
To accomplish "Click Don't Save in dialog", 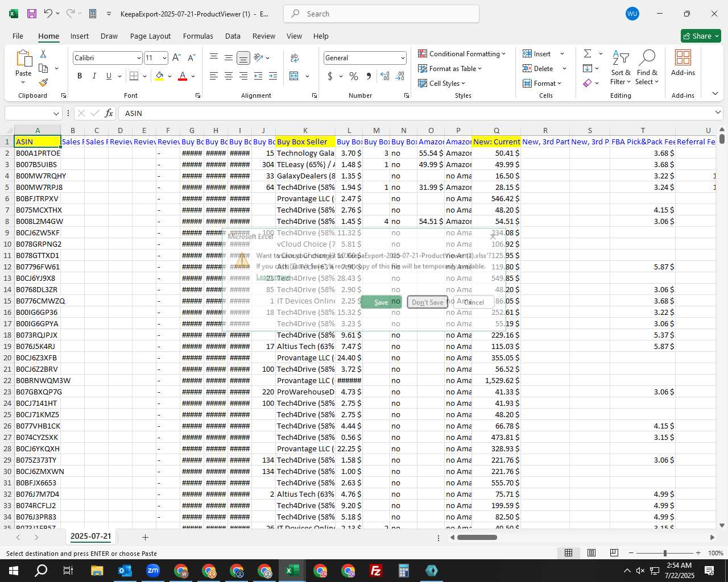I will tap(427, 302).
